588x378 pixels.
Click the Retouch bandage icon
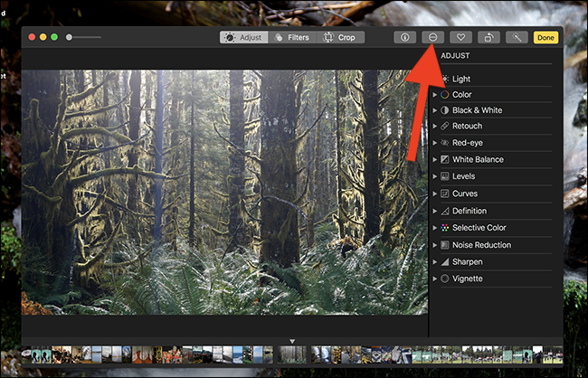(445, 126)
